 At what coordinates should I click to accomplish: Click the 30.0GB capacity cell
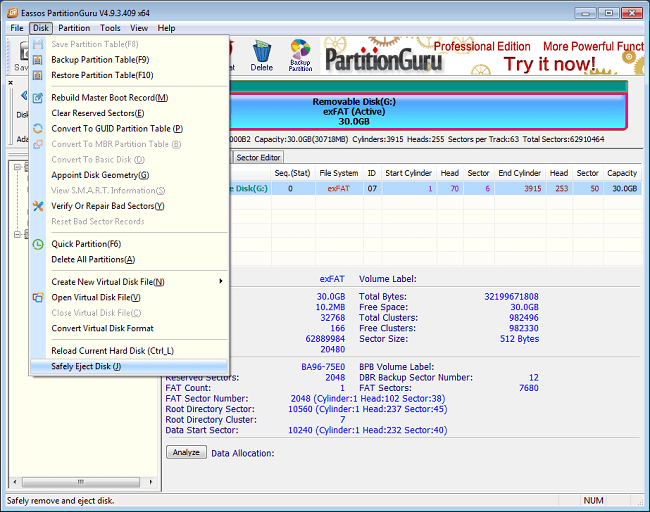point(624,189)
